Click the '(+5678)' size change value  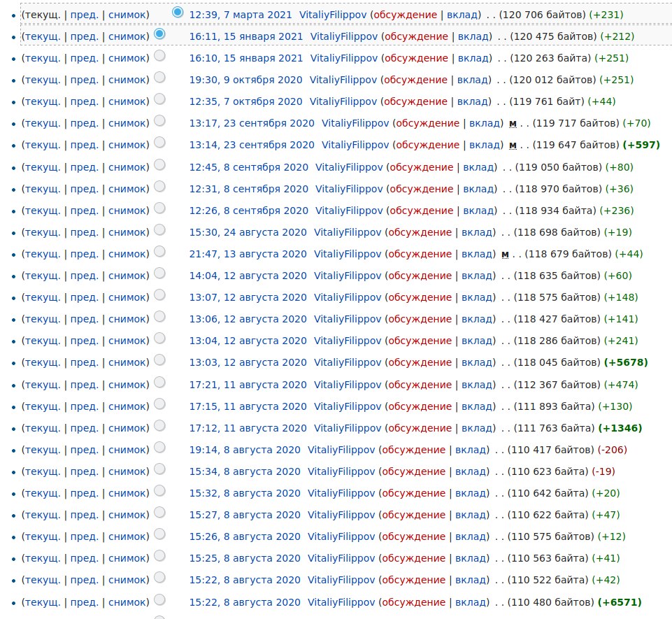pos(626,362)
